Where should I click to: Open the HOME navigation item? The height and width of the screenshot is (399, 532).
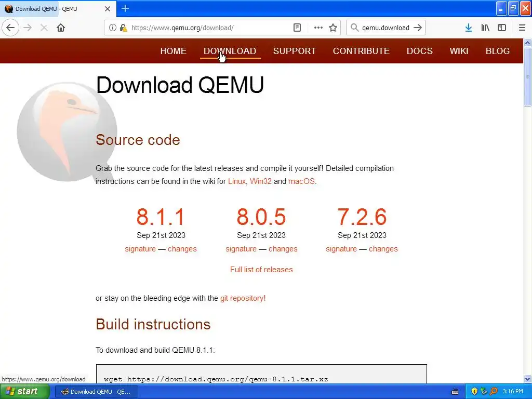(x=174, y=51)
